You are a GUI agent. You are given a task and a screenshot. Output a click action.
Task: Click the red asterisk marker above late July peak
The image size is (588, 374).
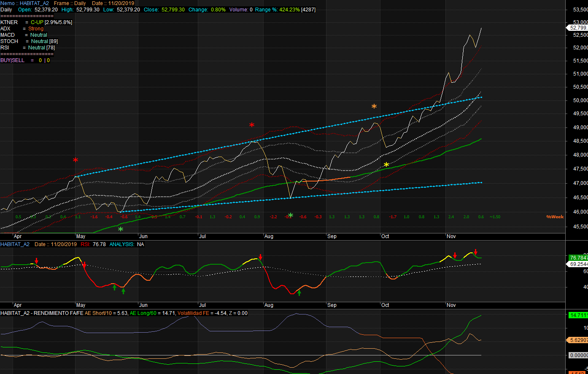click(252, 125)
